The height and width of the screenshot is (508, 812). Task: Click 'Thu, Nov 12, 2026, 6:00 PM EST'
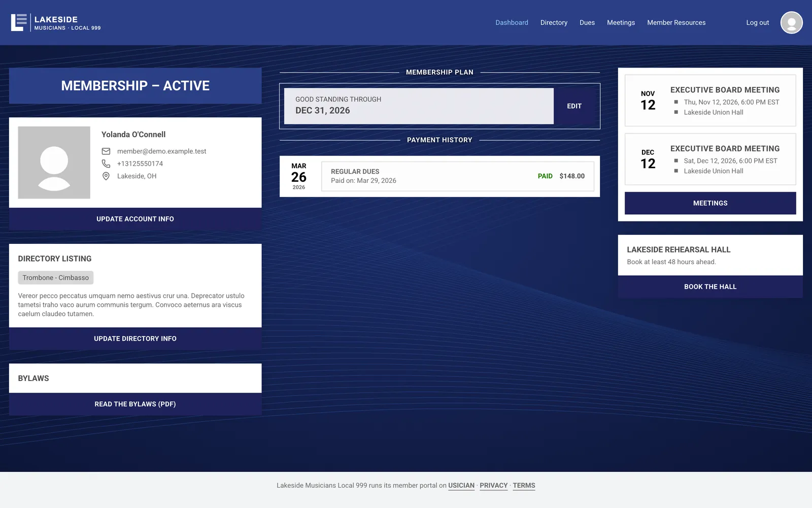pyautogui.click(x=731, y=102)
